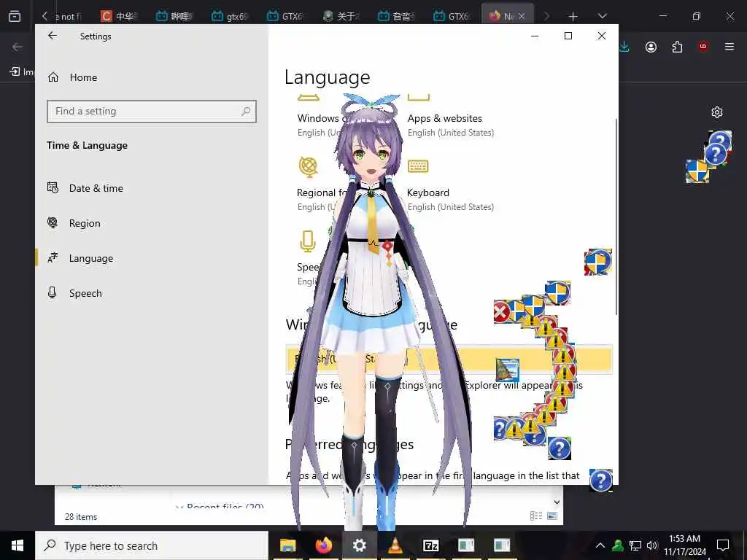
Task: Click 28 items status text
Action: coord(81,517)
